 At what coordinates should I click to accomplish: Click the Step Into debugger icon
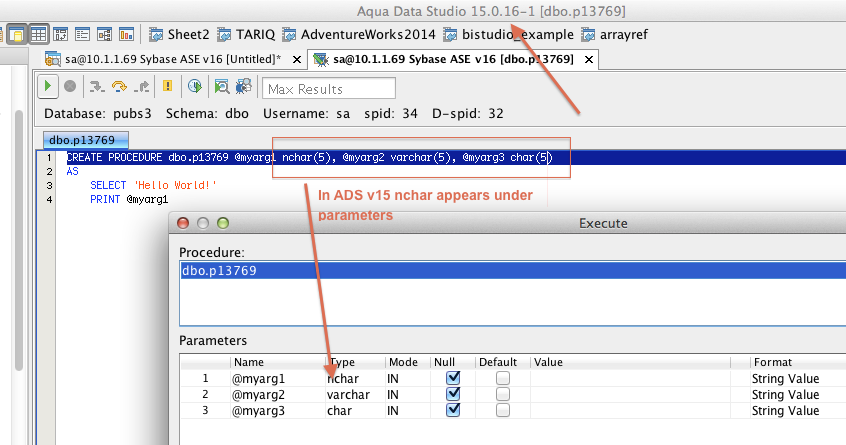97,86
